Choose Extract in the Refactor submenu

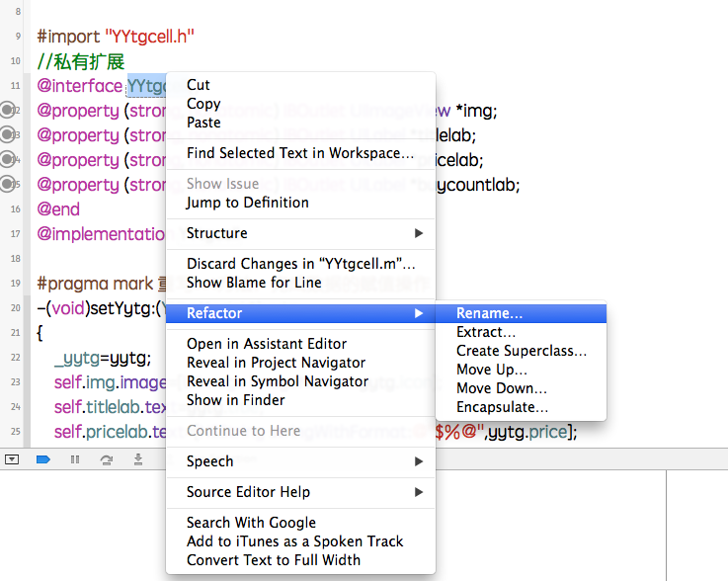tap(521, 332)
